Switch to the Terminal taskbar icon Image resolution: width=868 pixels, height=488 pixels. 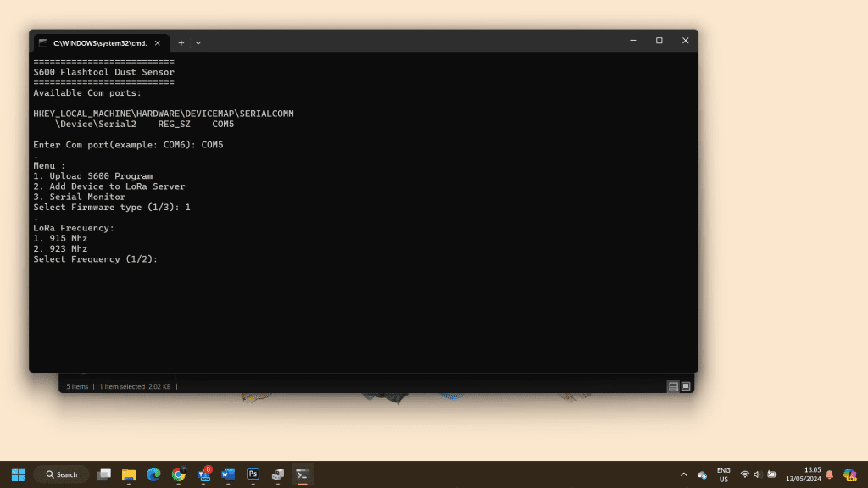303,474
